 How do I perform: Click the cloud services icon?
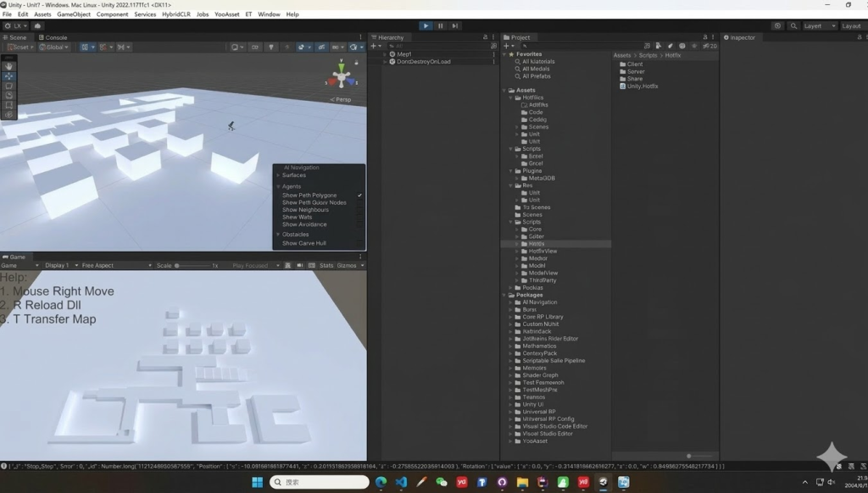pos(39,26)
